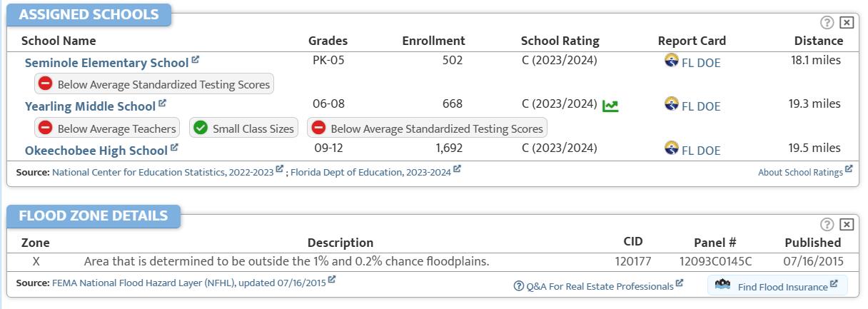Close the Assigned Schools panel

click(847, 23)
